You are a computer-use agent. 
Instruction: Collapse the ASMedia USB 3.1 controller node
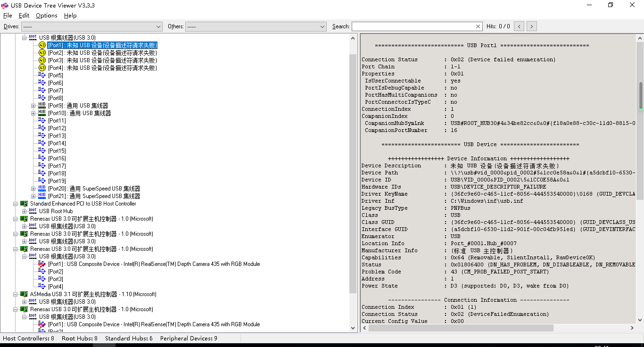[x=16, y=294]
